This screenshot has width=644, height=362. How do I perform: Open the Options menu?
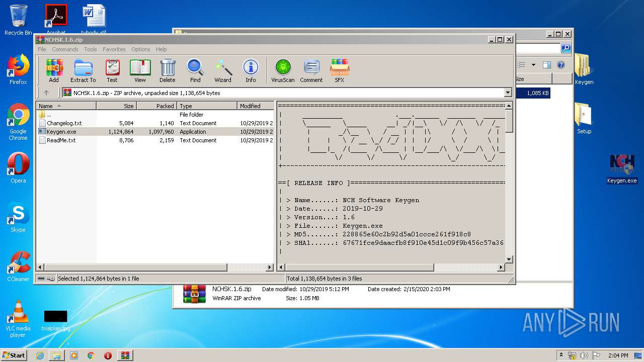point(141,49)
